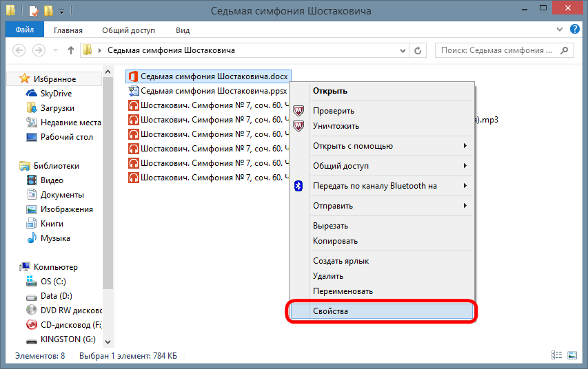The image size is (588, 369).
Task: Open the address bar history dropdown
Action: [403, 50]
